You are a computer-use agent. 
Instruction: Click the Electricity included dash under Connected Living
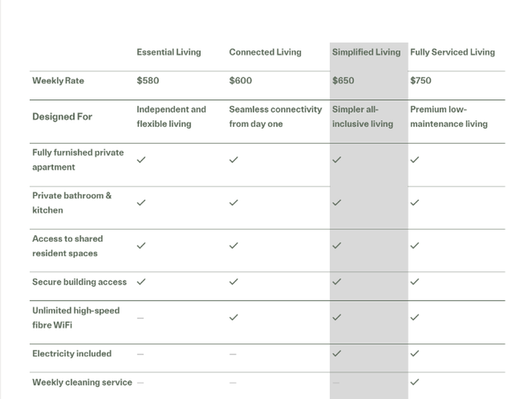coord(233,354)
